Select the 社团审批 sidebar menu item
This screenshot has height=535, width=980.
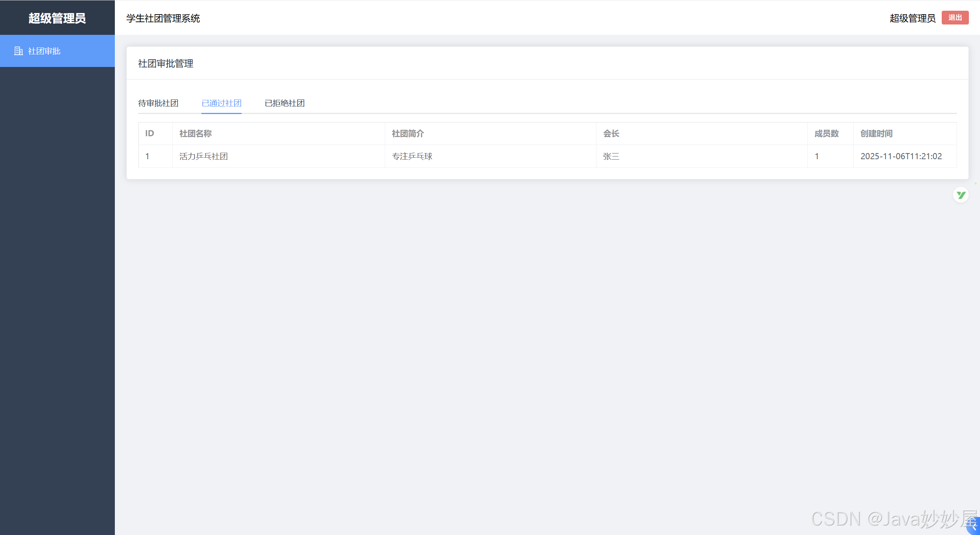[x=57, y=51]
